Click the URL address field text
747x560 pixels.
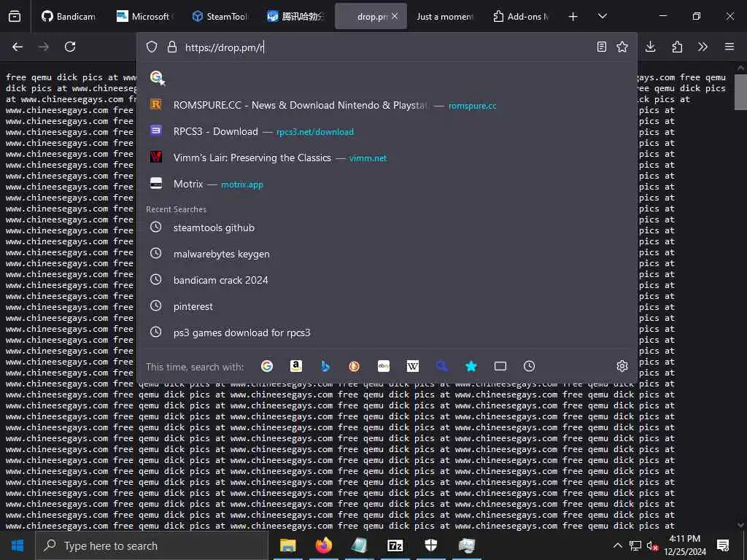(224, 47)
